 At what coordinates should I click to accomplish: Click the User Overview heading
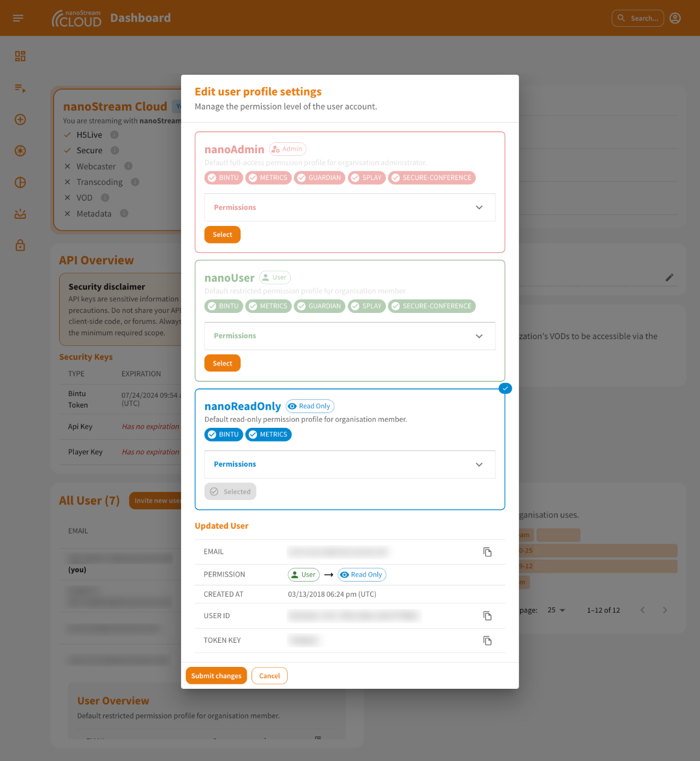(113, 701)
